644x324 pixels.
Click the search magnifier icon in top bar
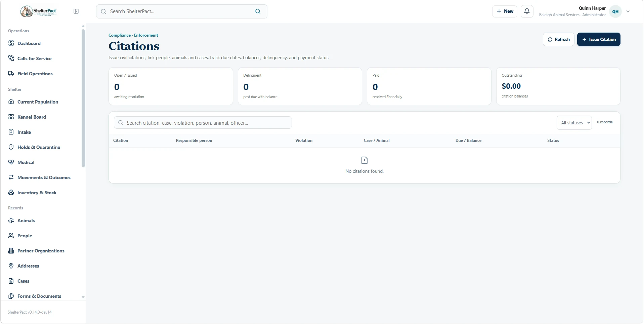point(258,11)
